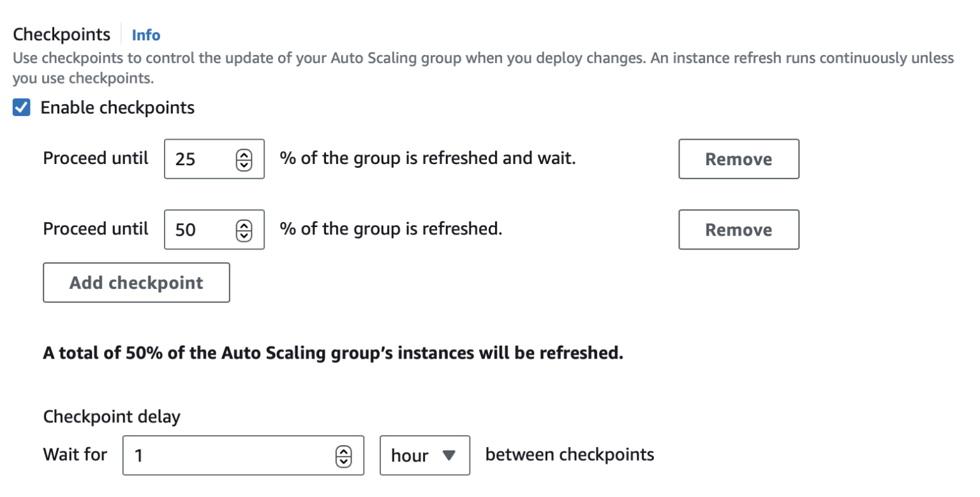Open the Checkpoints Info link
The image size is (980, 497).
(145, 35)
